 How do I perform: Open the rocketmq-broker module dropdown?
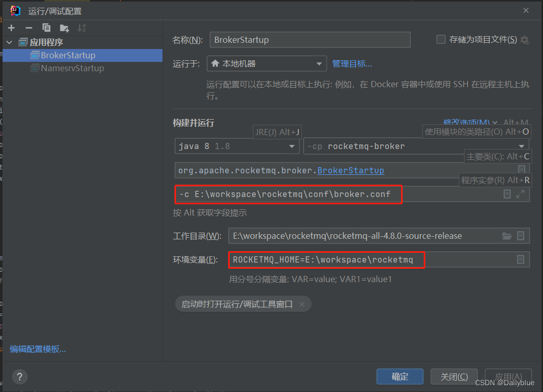click(x=521, y=146)
